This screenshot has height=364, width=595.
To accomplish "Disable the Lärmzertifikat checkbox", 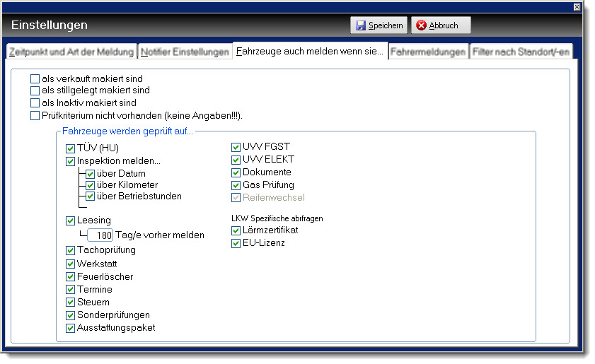I will coord(236,230).
